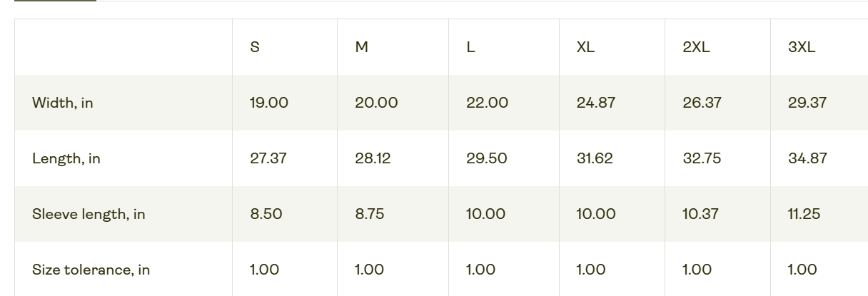This screenshot has width=868, height=296.
Task: Select the L size column header
Action: pyautogui.click(x=470, y=47)
